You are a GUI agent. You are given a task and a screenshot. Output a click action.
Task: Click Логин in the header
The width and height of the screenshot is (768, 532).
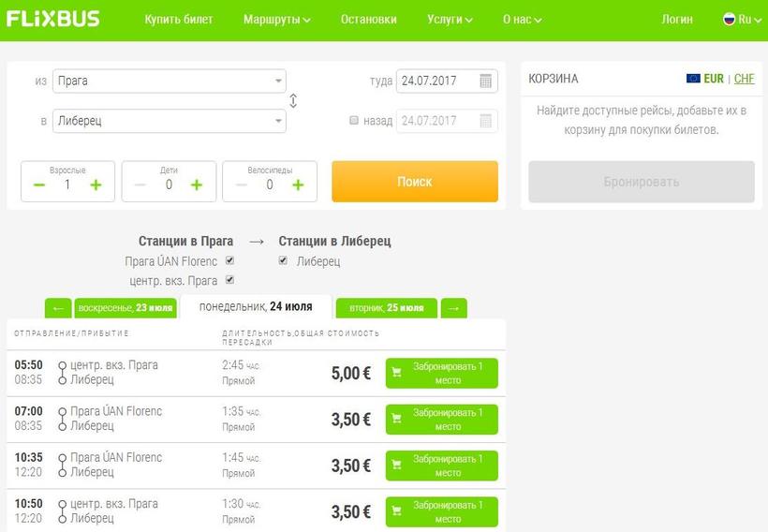pos(677,20)
